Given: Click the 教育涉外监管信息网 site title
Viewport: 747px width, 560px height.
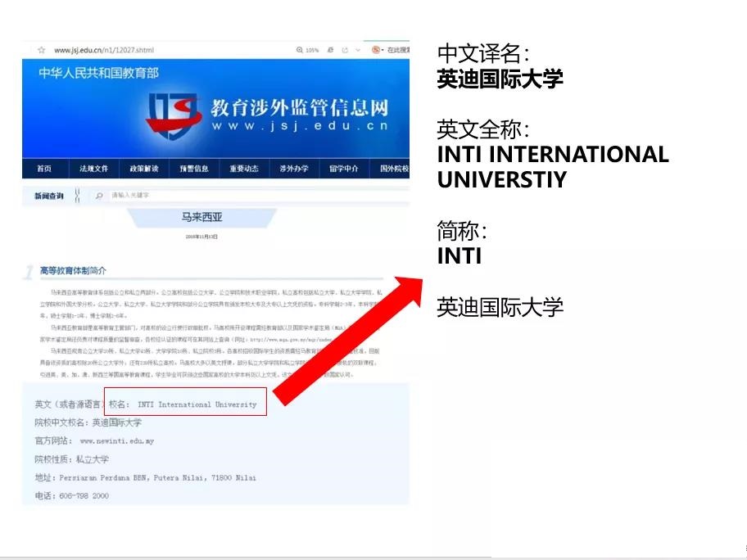Looking at the screenshot, I should click(300, 107).
